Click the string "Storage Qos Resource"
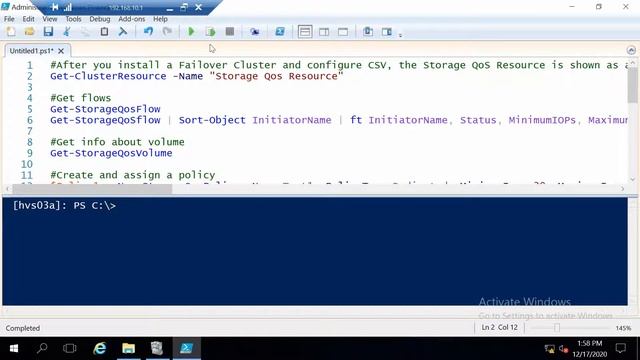This screenshot has width=640, height=360. [x=276, y=76]
